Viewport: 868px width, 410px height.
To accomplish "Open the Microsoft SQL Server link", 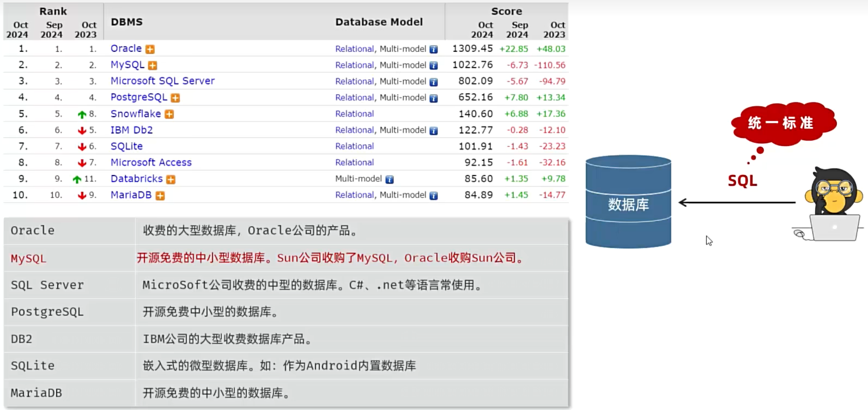I will pos(162,81).
